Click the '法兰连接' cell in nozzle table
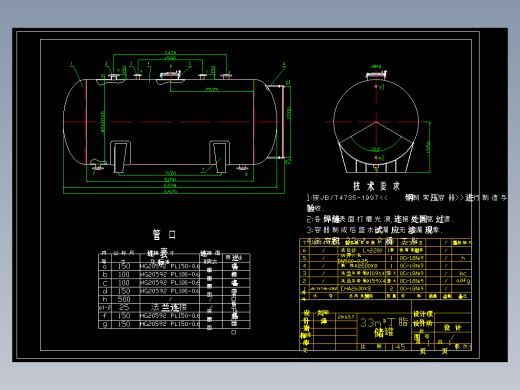Viewport: 520px width, 390px height. click(169, 307)
